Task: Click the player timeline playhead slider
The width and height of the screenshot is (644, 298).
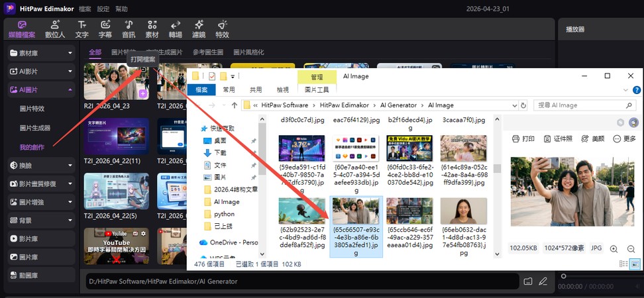Action: [563, 276]
